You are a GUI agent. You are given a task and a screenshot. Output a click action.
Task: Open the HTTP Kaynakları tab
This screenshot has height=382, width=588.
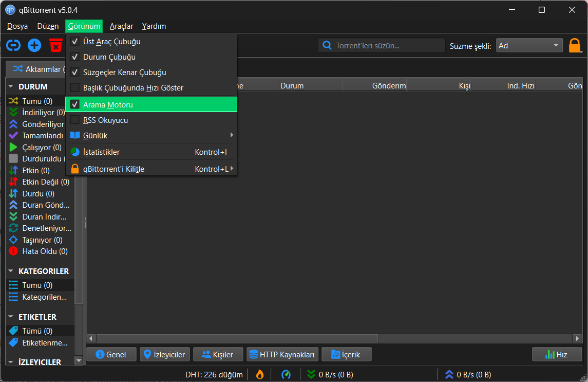click(282, 355)
